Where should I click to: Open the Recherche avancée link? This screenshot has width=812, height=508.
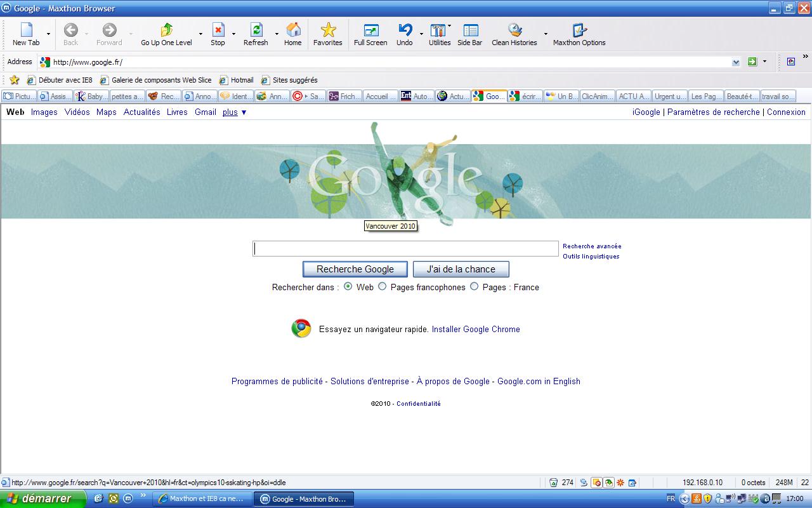click(x=592, y=246)
